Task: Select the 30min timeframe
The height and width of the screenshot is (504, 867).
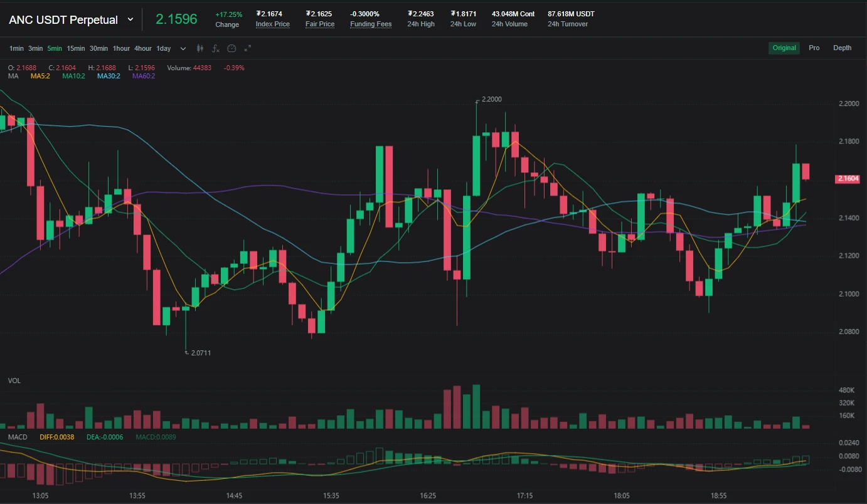Action: point(98,48)
